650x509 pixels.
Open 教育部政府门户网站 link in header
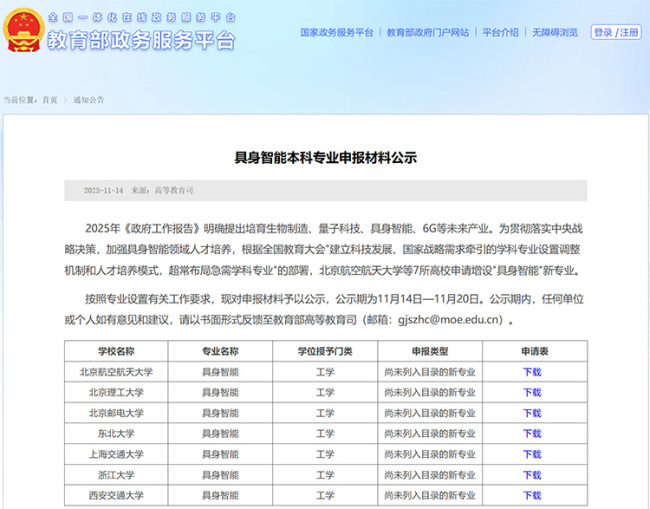tap(427, 33)
